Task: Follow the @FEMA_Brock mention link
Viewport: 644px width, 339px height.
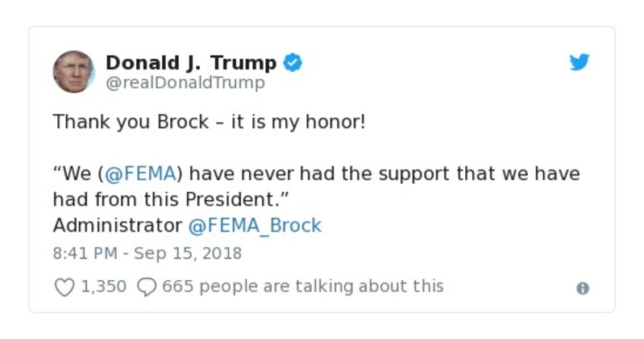Action: pos(255,225)
